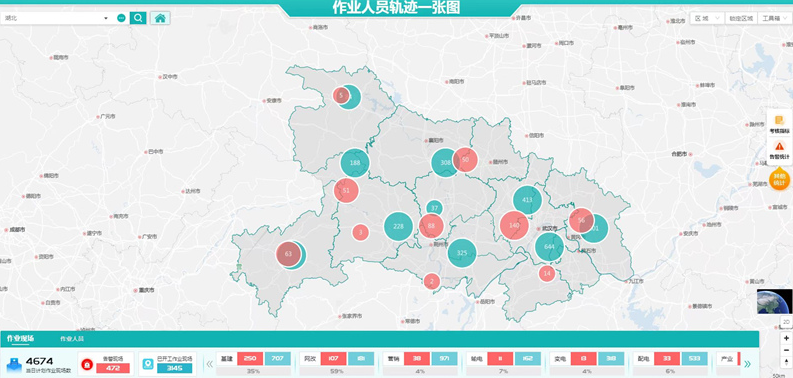This screenshot has width=793, height=378.
Task: Click the 锁定区域 button
Action: coord(741,18)
